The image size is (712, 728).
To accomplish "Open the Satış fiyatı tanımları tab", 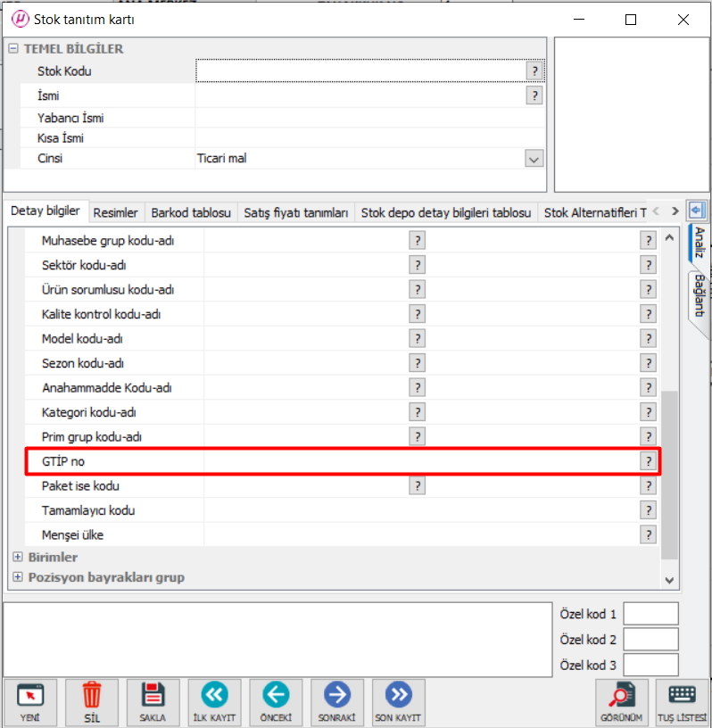I will [x=295, y=212].
